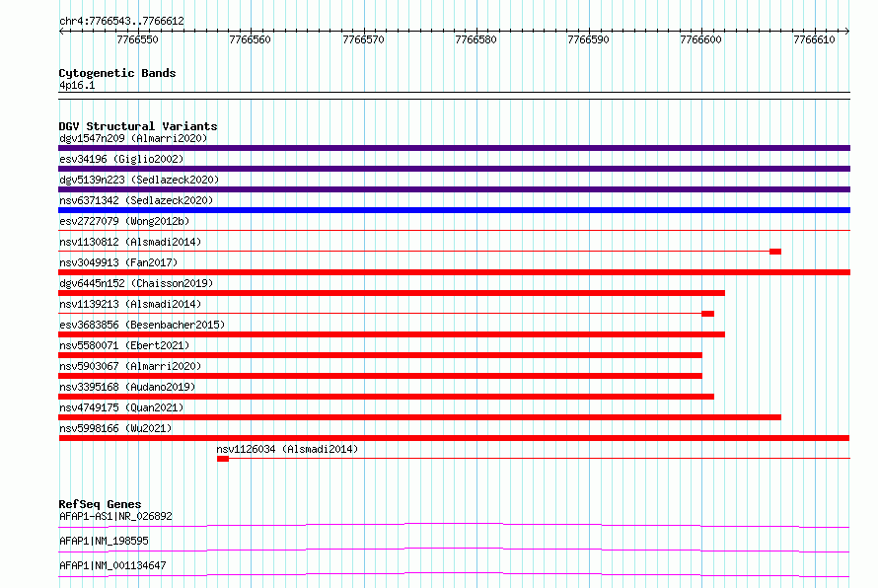Click the purple bar under dgv1547n209
Image resolution: width=878 pixels, height=588 pixels.
tap(454, 148)
